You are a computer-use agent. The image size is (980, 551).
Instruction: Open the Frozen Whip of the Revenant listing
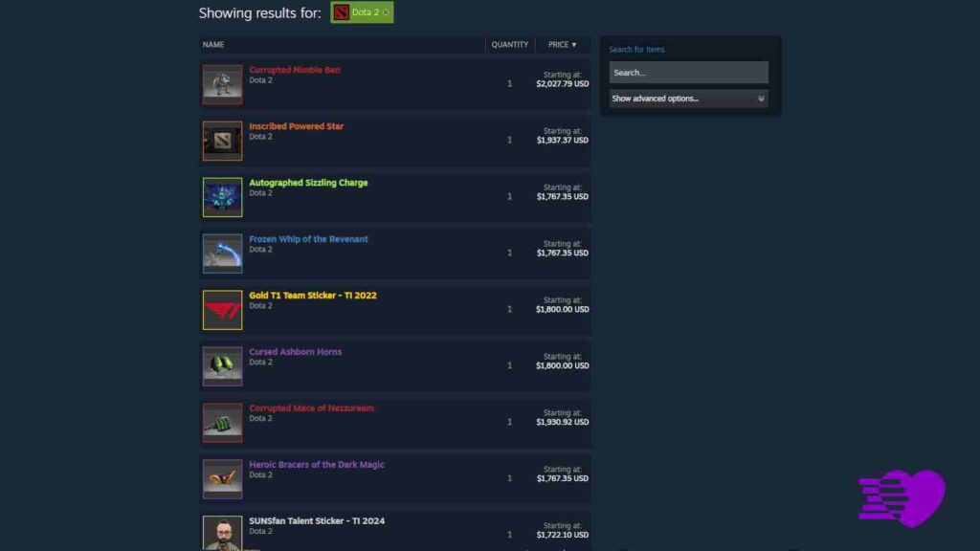[x=308, y=239]
